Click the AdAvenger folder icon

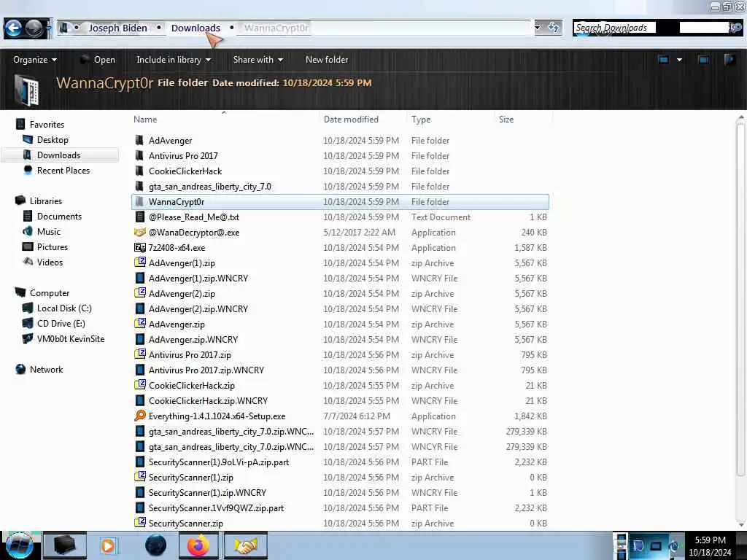click(139, 140)
